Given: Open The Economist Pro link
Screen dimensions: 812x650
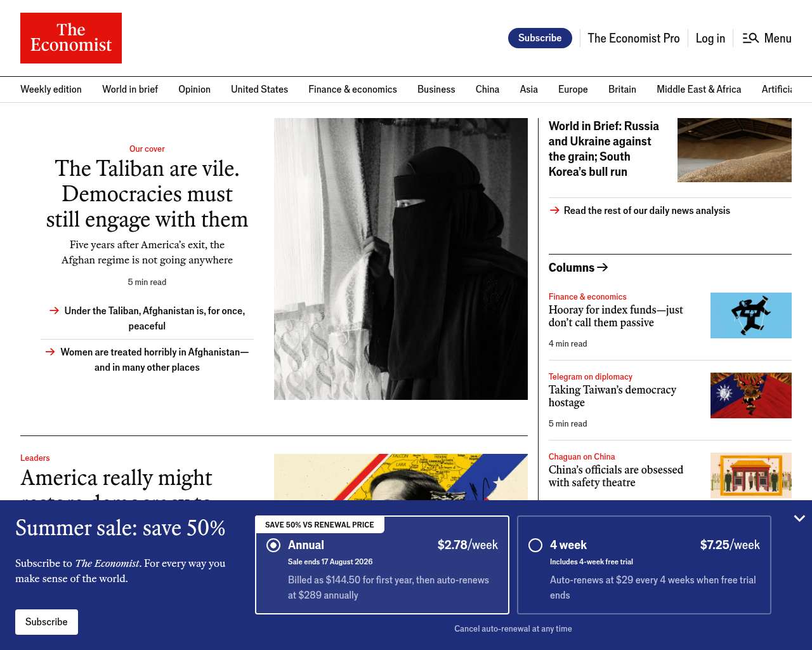Looking at the screenshot, I should point(634,38).
